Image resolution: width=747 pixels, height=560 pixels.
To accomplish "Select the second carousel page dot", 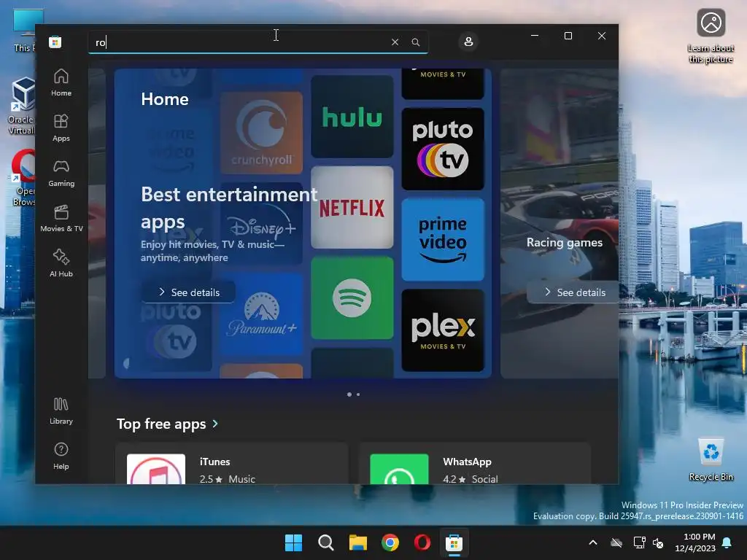I will (358, 394).
